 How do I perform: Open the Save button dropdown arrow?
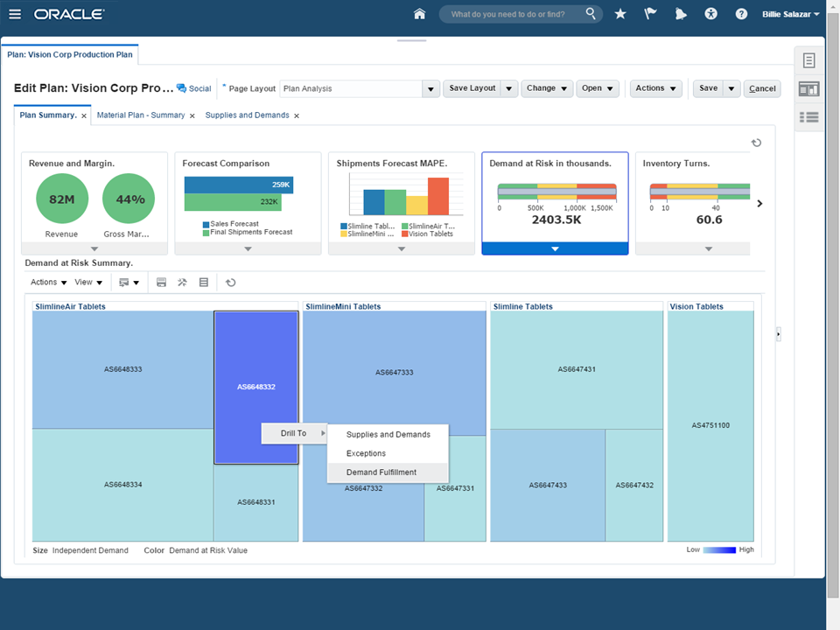[x=731, y=88]
